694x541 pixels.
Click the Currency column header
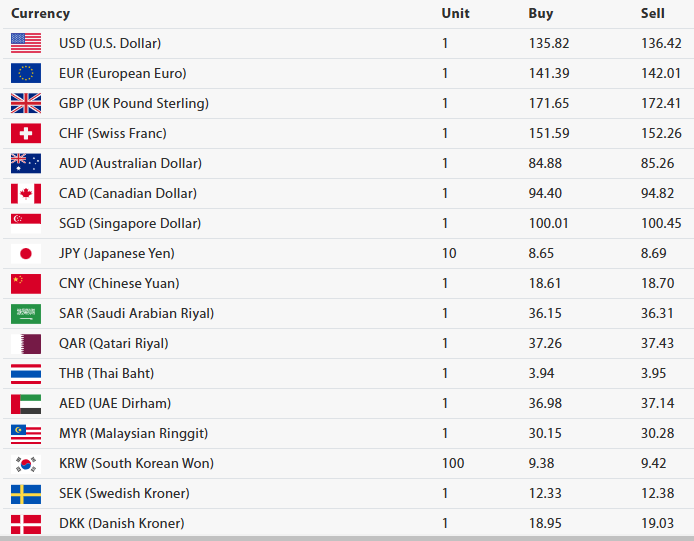[40, 14]
